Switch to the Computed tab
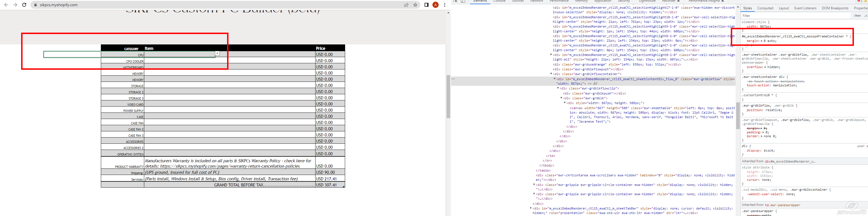 point(765,8)
